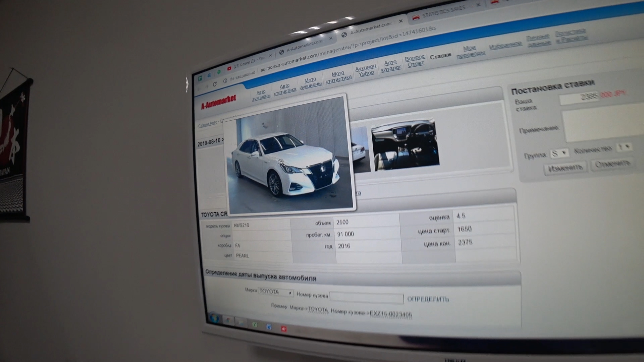
Task: Click the site info 'Не защищено' icon
Action: click(225, 80)
